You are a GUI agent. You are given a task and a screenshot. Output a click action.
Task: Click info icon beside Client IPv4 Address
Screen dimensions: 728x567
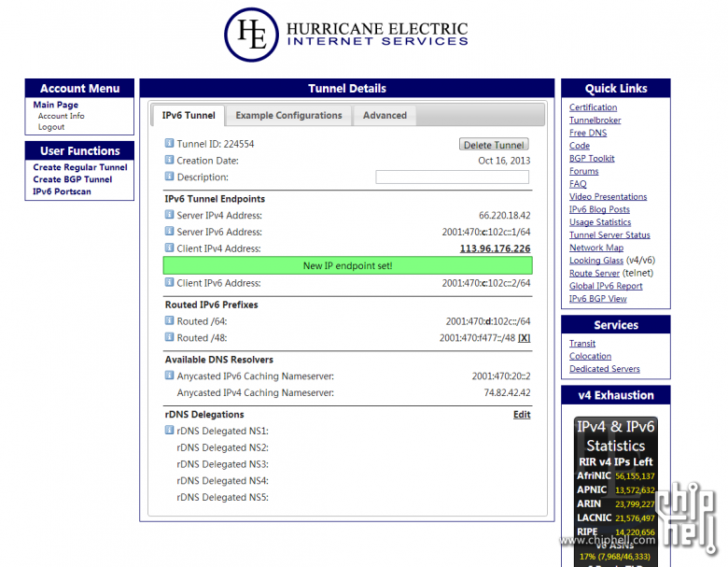click(x=170, y=248)
